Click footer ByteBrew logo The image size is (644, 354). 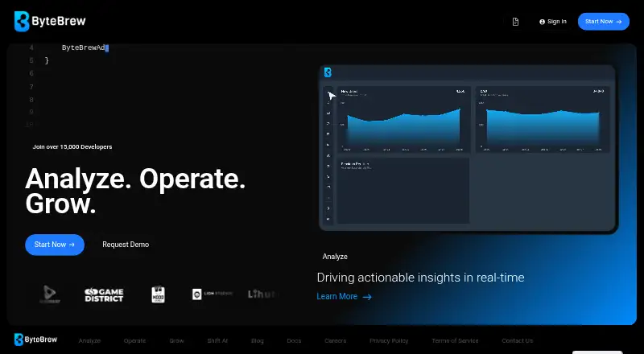35,340
